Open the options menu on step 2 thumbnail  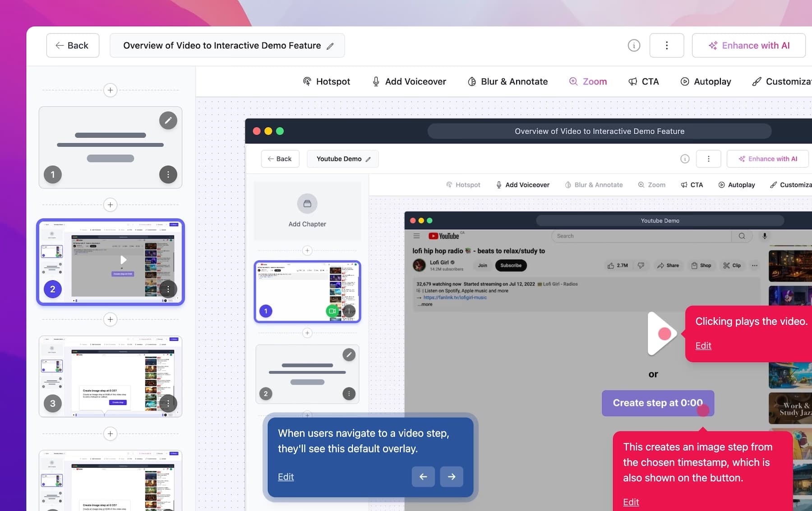coord(168,289)
